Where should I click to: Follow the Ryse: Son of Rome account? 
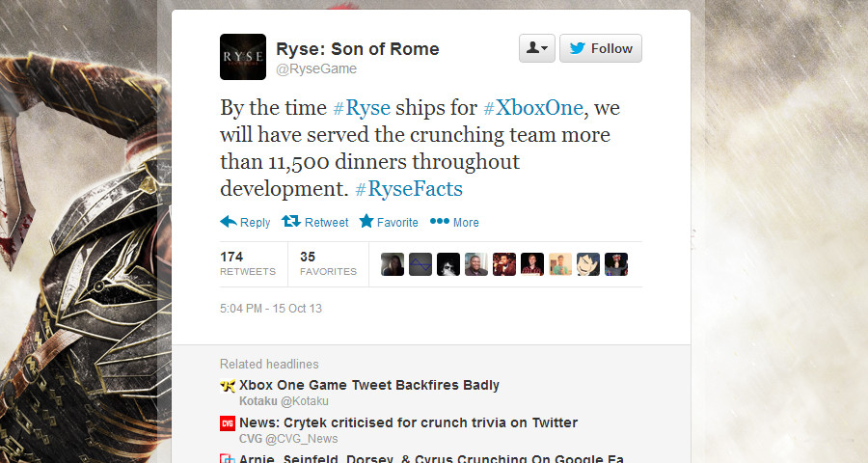(x=600, y=48)
